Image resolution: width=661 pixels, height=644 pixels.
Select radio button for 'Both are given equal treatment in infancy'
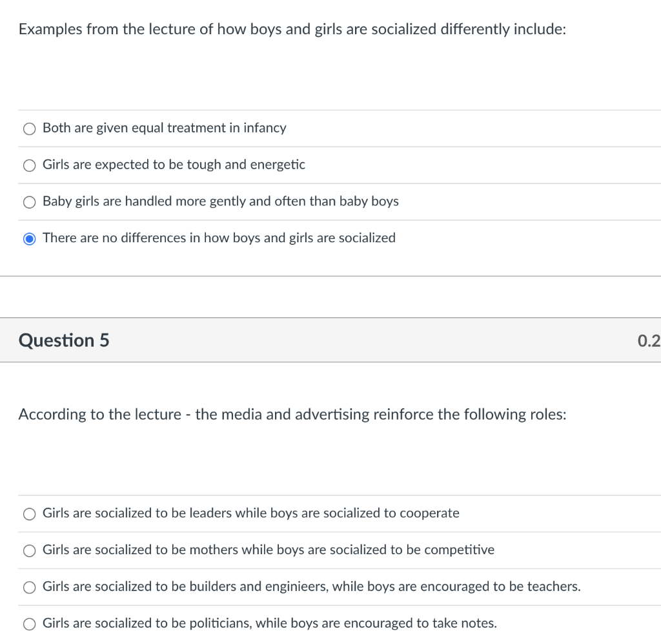click(29, 129)
